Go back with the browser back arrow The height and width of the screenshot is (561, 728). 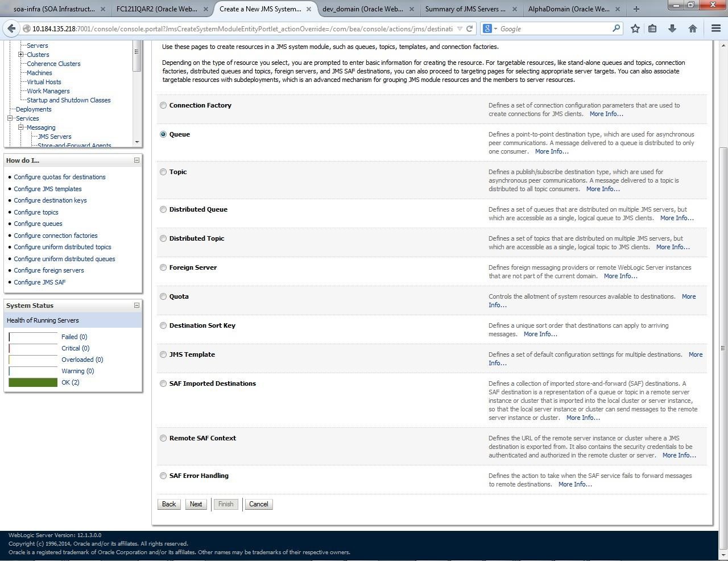11,28
